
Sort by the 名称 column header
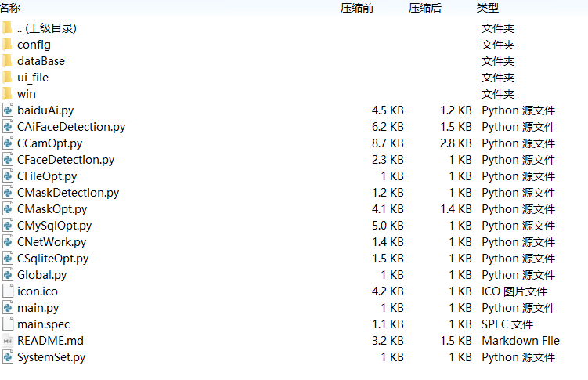10,8
